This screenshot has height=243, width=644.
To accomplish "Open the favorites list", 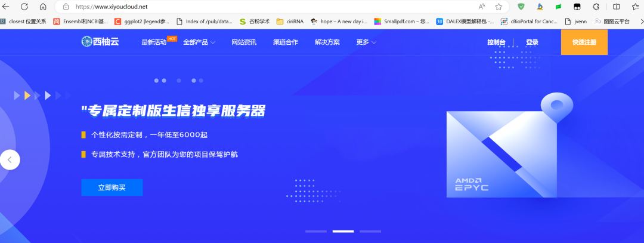I will point(636,7).
